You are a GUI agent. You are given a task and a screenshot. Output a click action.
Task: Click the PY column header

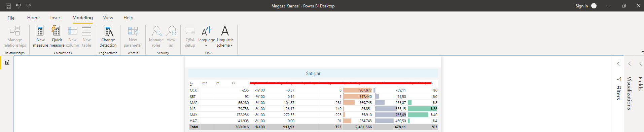pyautogui.click(x=217, y=83)
